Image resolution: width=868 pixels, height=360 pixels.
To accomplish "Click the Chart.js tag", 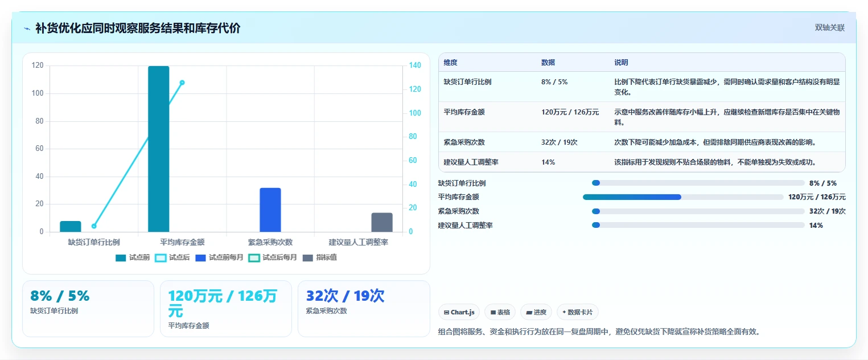I will 459,312.
